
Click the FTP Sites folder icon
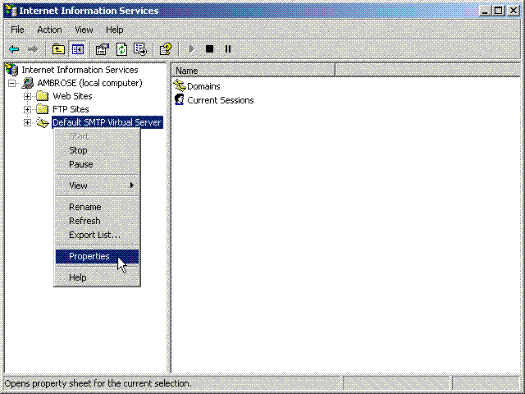pos(43,109)
